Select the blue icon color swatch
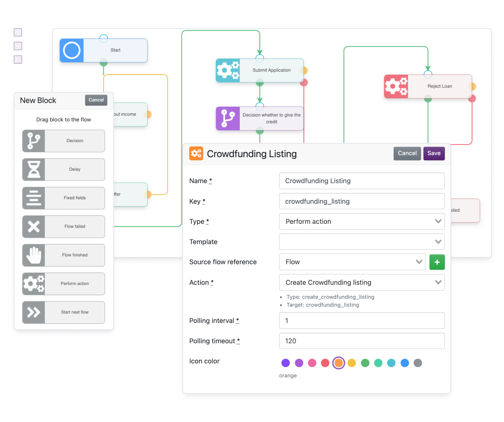Screen dimensions: 504x422 tap(405, 363)
